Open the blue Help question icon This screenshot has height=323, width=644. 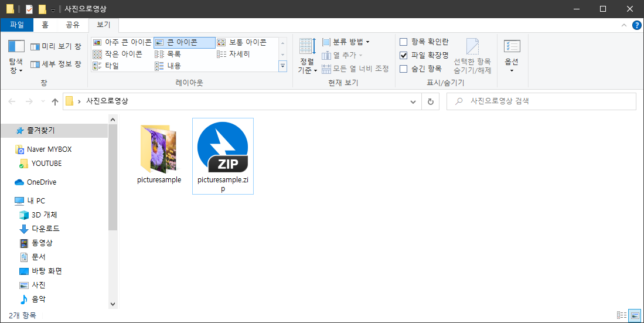pyautogui.click(x=636, y=25)
